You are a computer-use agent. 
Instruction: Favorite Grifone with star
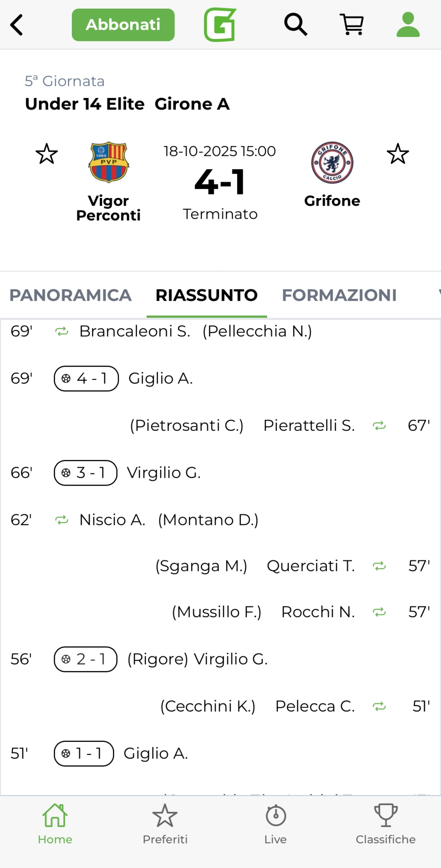398,154
